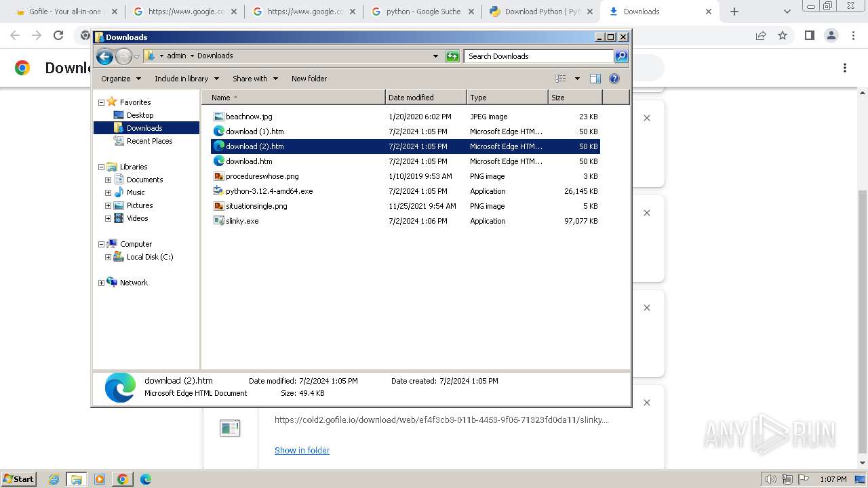Select the beachnow.jpg file icon

coord(218,117)
